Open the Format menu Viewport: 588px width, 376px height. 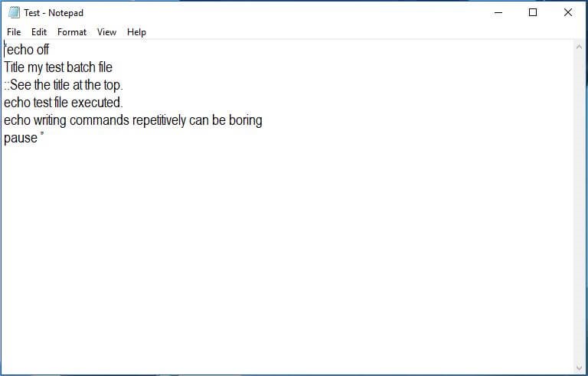[x=72, y=32]
